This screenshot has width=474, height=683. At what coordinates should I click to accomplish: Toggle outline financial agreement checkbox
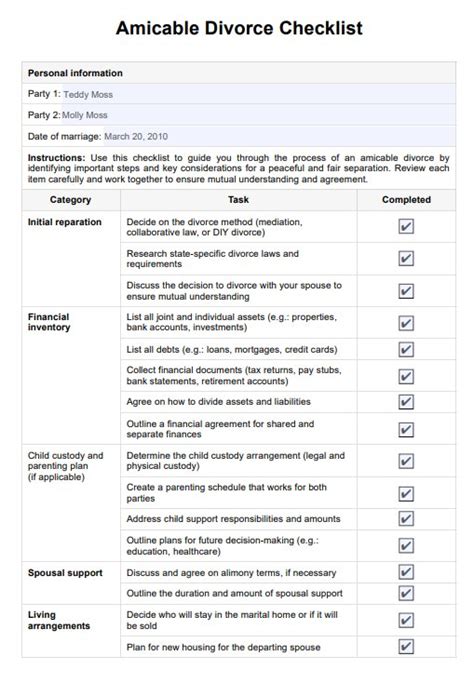pos(406,430)
